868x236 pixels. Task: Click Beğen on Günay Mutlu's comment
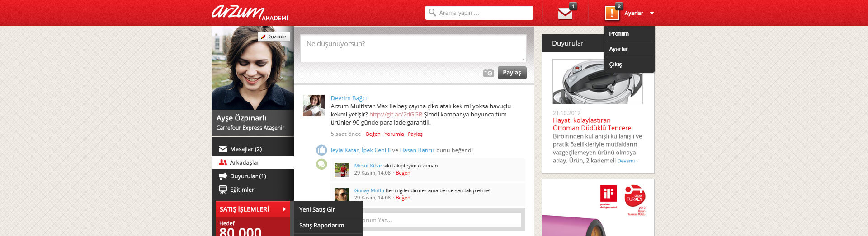[x=403, y=198]
